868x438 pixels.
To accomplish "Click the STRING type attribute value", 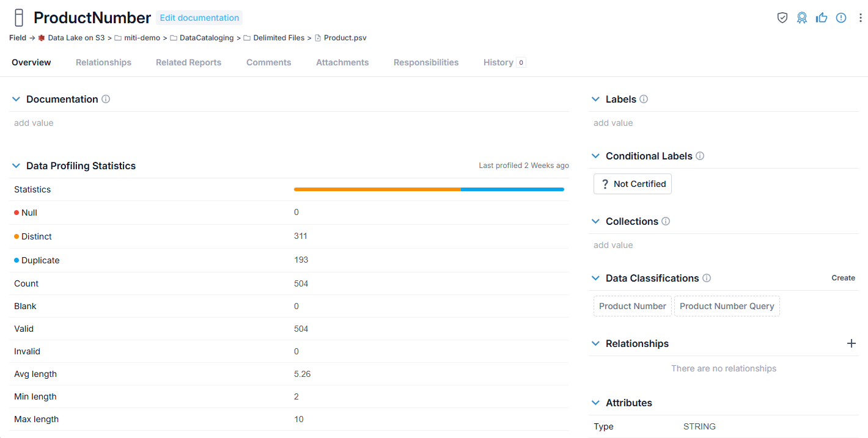I will point(699,426).
